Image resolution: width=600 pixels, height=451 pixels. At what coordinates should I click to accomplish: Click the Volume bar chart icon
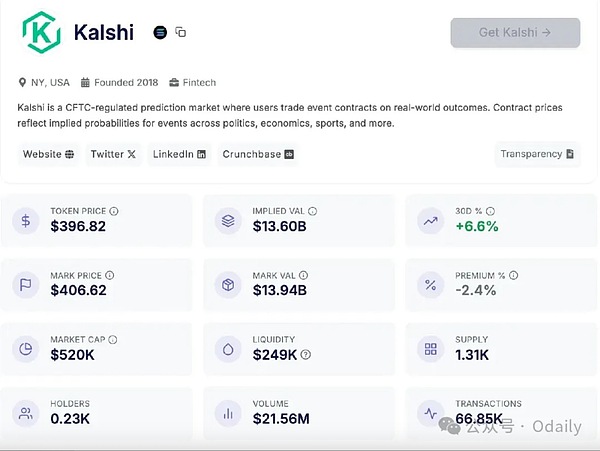tap(229, 414)
